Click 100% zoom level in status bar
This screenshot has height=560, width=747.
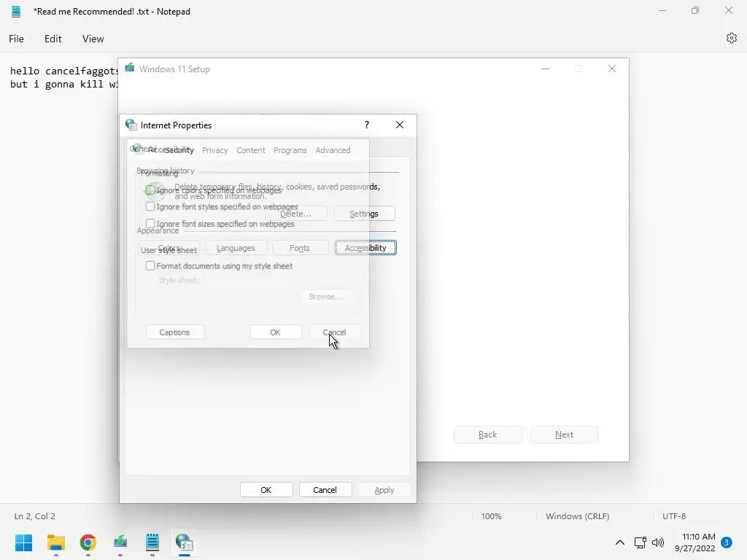tap(491, 516)
